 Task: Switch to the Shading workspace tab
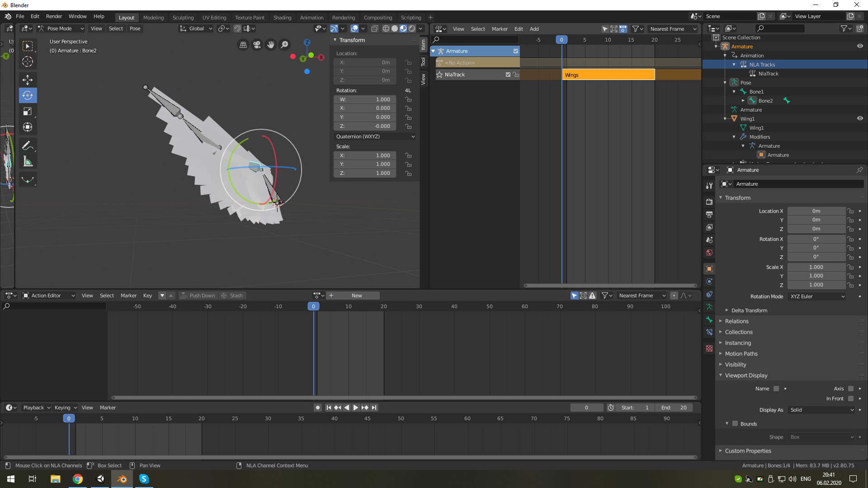point(282,18)
